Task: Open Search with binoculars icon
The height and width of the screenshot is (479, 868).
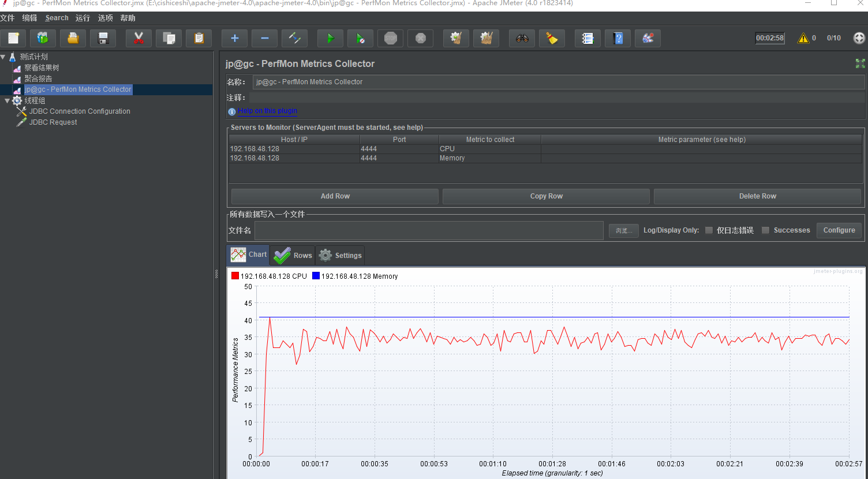Action: pyautogui.click(x=522, y=38)
